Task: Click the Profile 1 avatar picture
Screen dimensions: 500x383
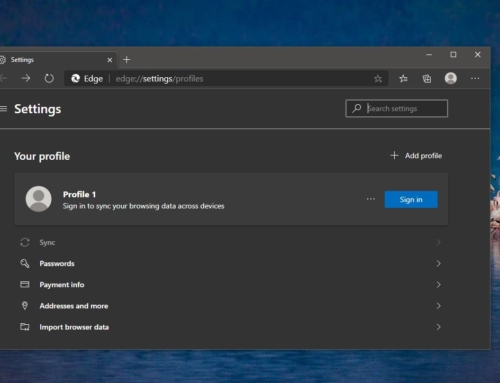Action: click(x=39, y=199)
